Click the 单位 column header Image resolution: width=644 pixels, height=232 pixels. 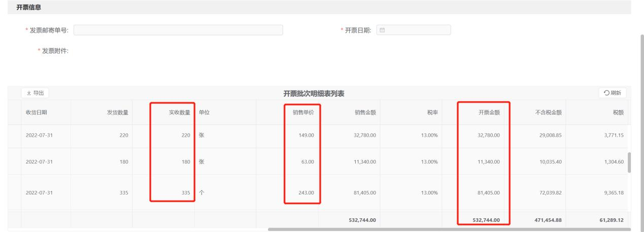coord(203,112)
